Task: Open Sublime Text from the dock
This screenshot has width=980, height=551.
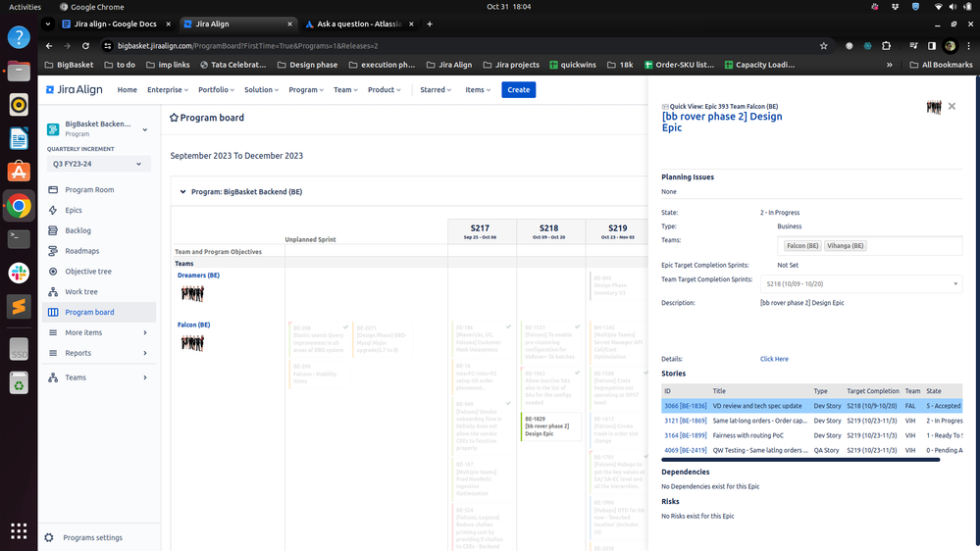Action: [x=19, y=307]
